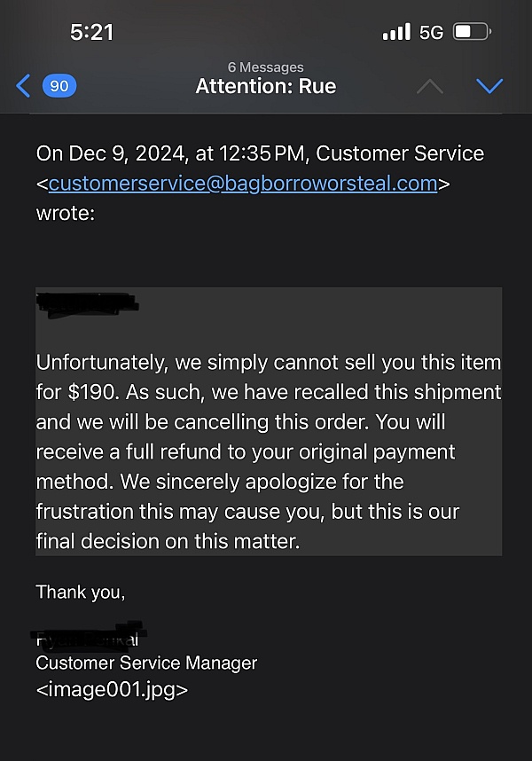Open the customerservice@bagborroworsteal.com email link

[x=243, y=184]
